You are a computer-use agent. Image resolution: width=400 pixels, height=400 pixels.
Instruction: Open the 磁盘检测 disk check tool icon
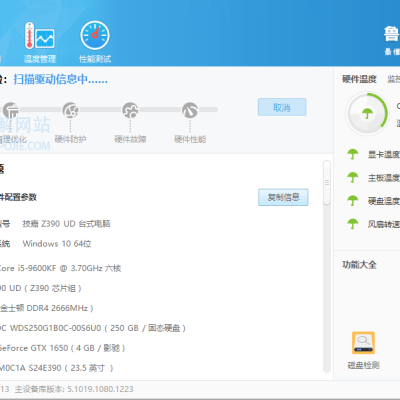[363, 343]
